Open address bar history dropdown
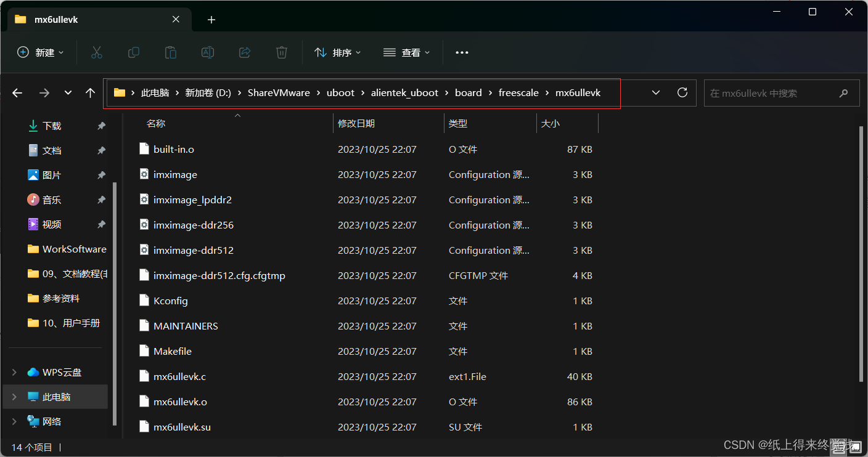The width and height of the screenshot is (868, 457). pos(656,93)
